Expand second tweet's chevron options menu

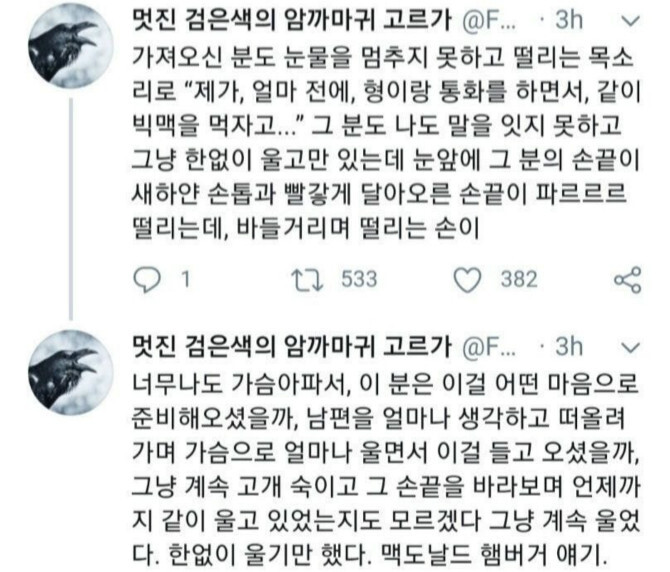pyautogui.click(x=630, y=347)
